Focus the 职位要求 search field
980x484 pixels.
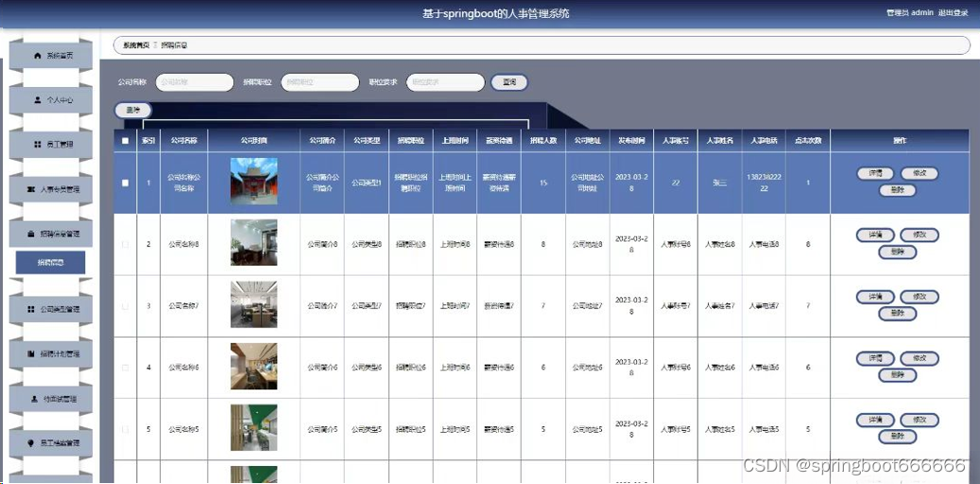coord(446,82)
